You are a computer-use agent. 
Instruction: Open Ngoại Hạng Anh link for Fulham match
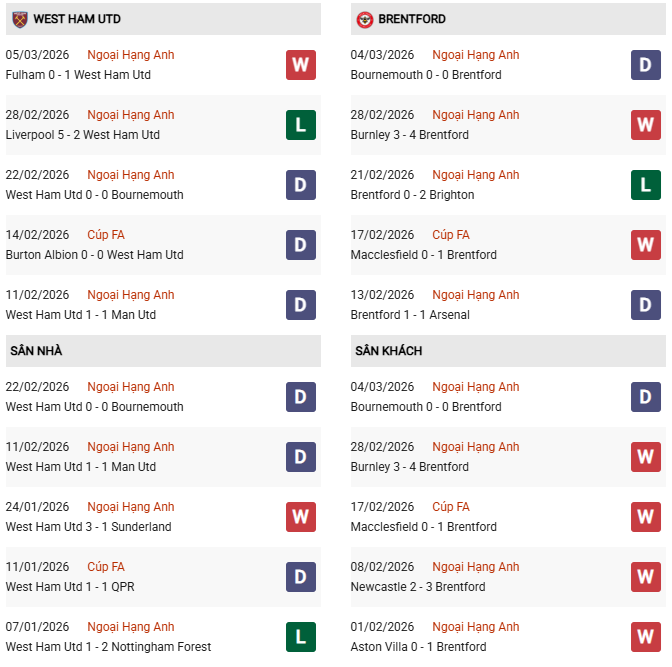(x=130, y=55)
